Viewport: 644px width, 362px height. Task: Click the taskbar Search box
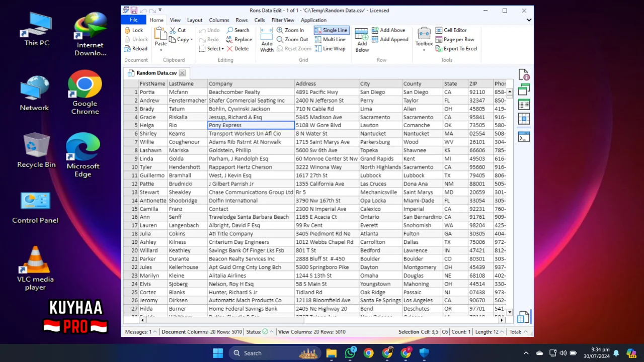tap(275, 353)
